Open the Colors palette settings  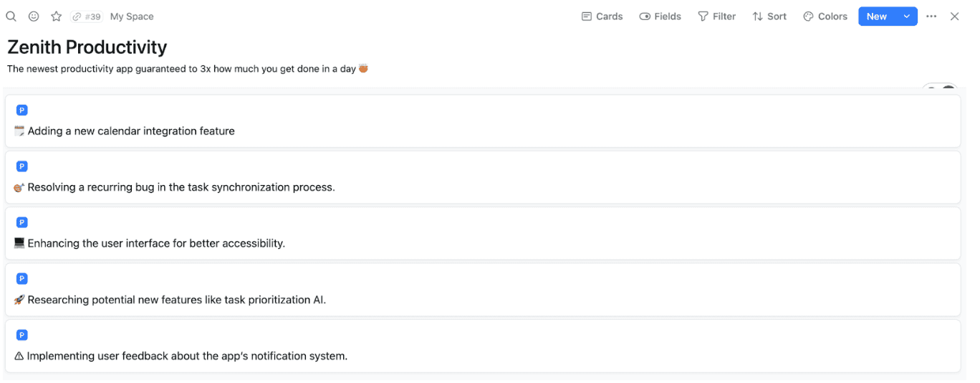[x=825, y=16]
